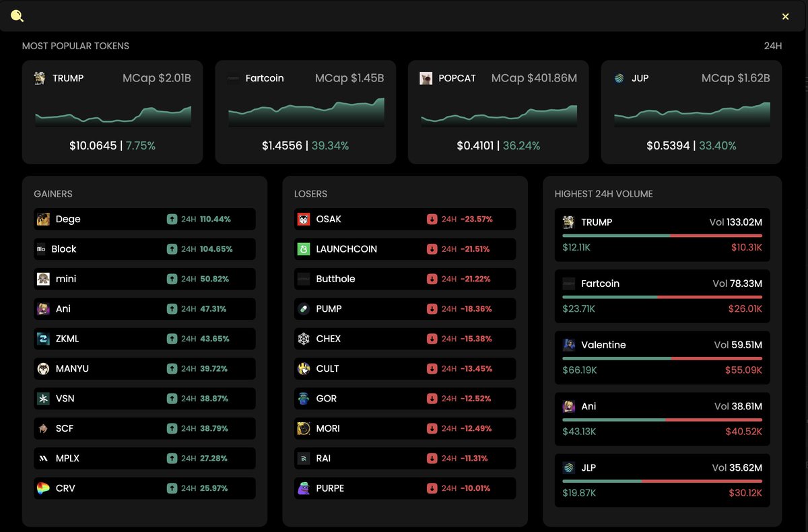Screen dimensions: 808x532
Task: Click the MORI token icon
Action: [x=304, y=428]
